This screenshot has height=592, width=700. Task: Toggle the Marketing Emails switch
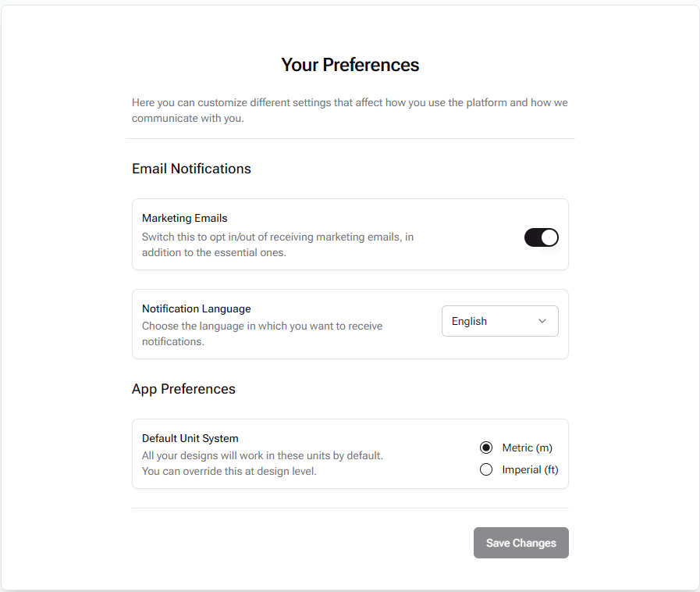(x=541, y=237)
